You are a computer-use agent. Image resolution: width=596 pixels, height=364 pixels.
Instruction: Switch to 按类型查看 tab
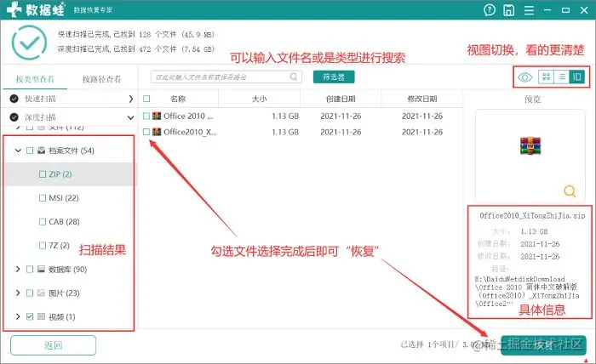(x=35, y=79)
